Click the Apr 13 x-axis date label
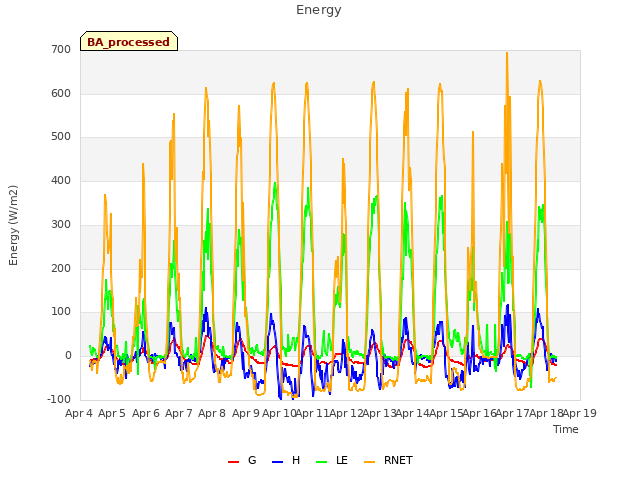This screenshot has height=480, width=640. [380, 413]
